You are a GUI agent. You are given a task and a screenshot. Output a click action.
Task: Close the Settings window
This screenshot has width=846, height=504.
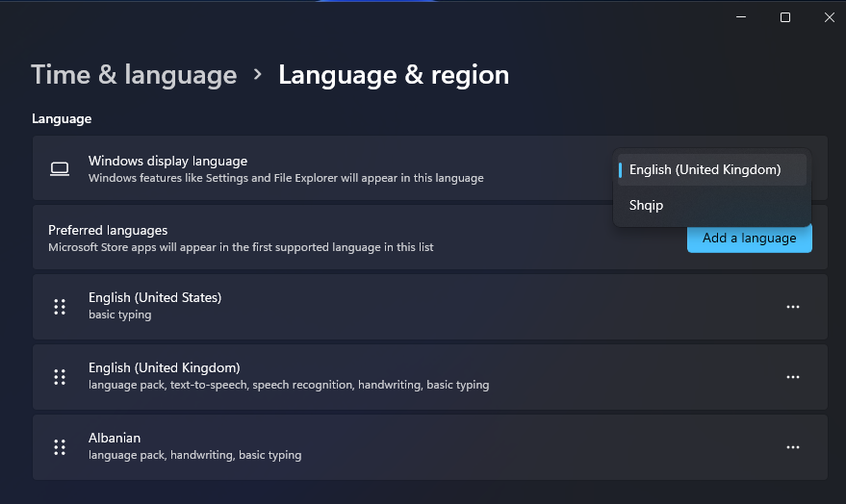830,17
